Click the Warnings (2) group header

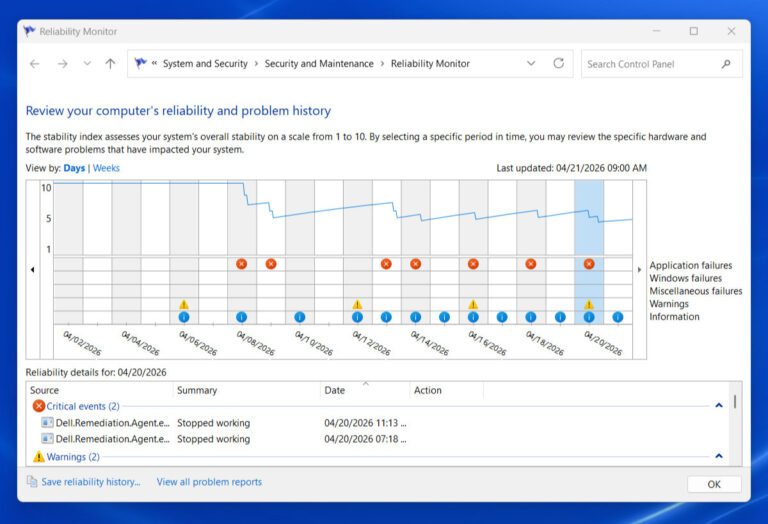click(73, 456)
